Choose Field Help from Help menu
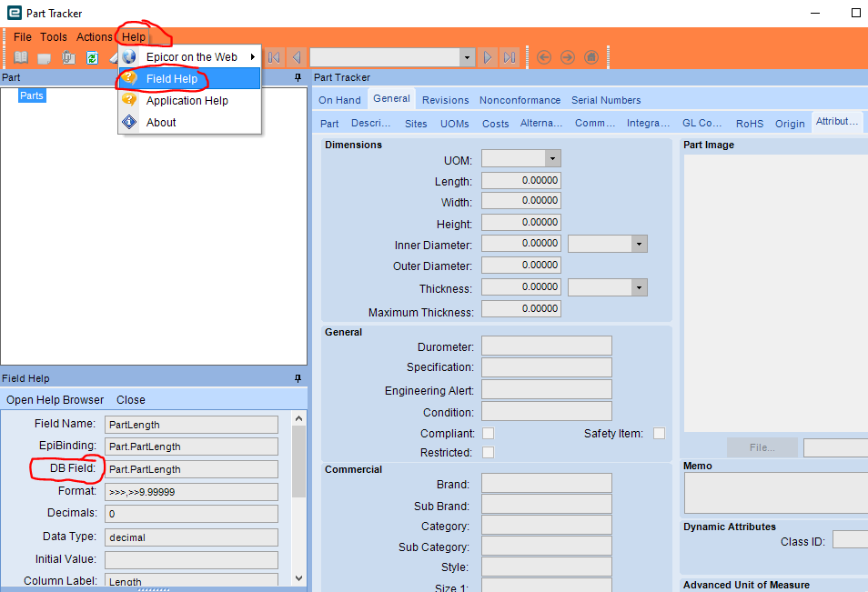Image resolution: width=868 pixels, height=592 pixels. [189, 78]
